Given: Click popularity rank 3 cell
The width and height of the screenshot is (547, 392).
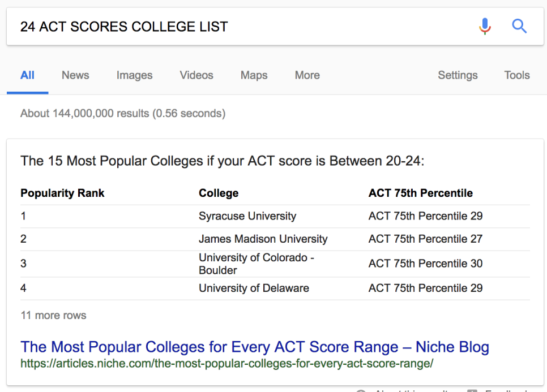Looking at the screenshot, I should (x=23, y=264).
